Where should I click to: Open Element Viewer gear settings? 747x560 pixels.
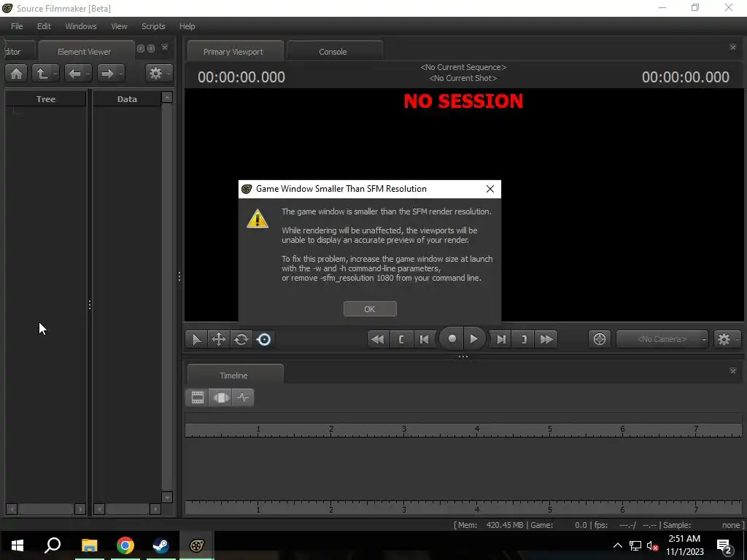[x=155, y=74]
